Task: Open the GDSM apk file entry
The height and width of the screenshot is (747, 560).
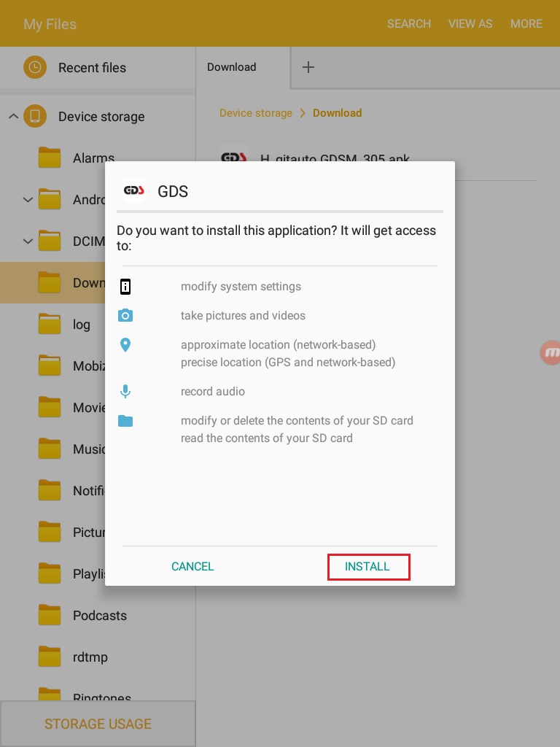Action: 378,158
